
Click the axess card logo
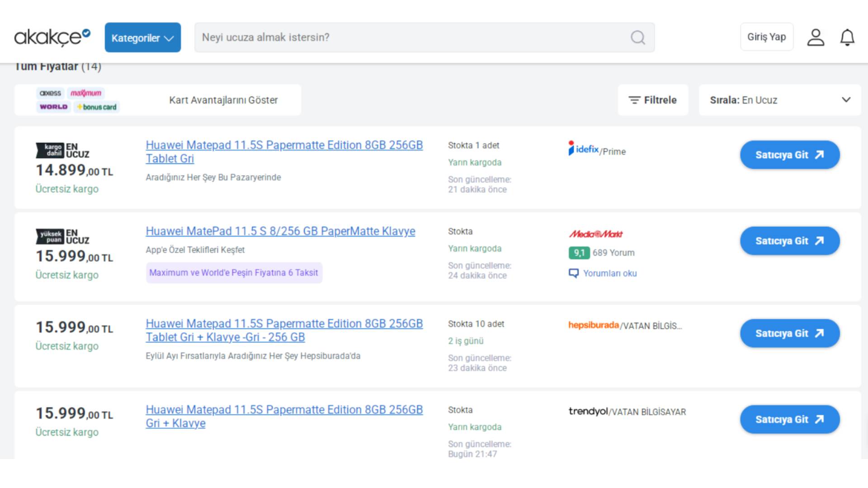[50, 93]
